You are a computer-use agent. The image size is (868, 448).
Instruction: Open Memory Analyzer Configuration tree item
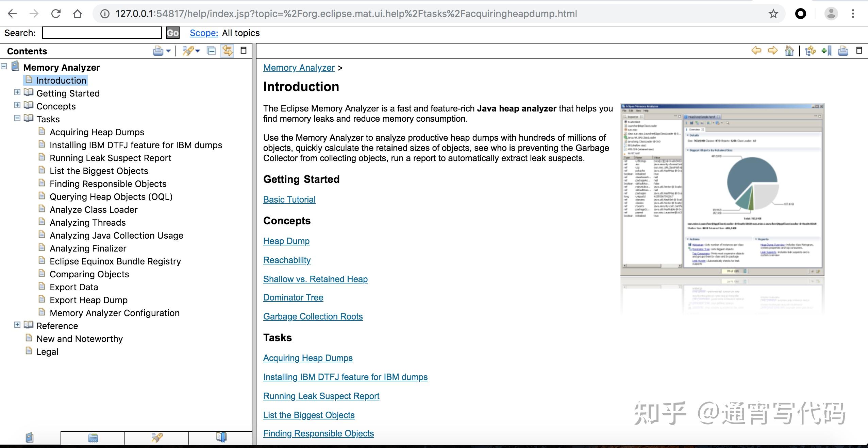click(115, 313)
